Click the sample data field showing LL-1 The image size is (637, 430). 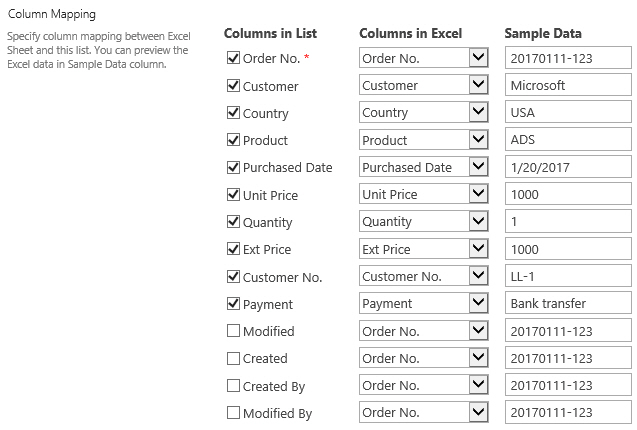coord(568,276)
